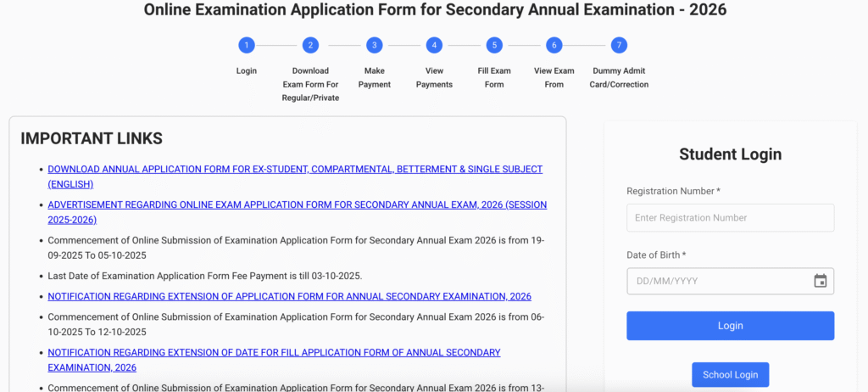Focus the Date of Birth field
Viewport: 868px width, 392px height.
pyautogui.click(x=717, y=281)
